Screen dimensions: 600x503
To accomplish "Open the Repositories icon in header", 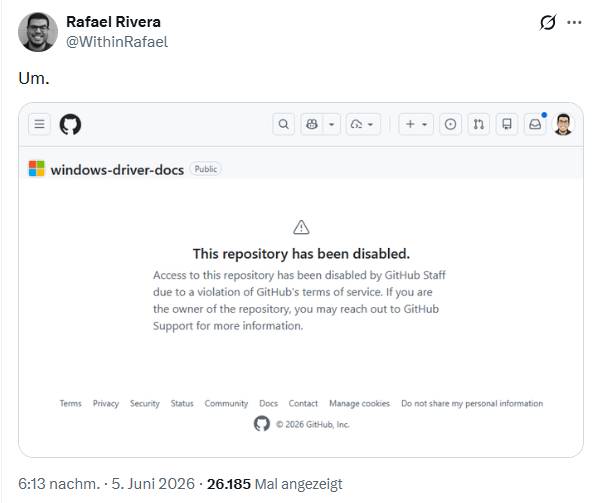I will point(507,124).
